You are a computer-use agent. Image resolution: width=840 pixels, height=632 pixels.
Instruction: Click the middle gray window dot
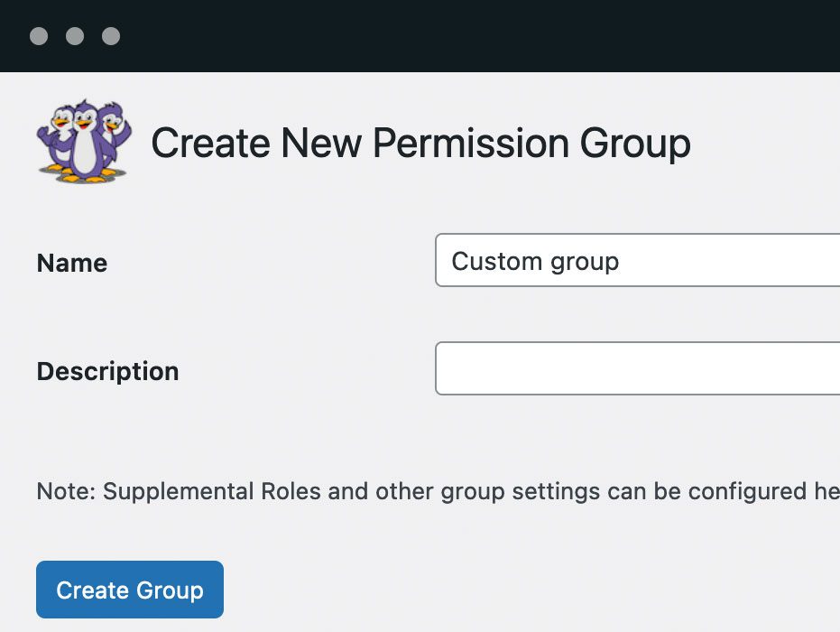pyautogui.click(x=75, y=36)
